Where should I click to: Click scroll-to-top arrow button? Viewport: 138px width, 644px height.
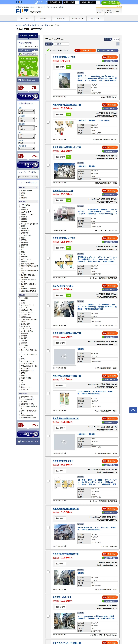[133, 410]
